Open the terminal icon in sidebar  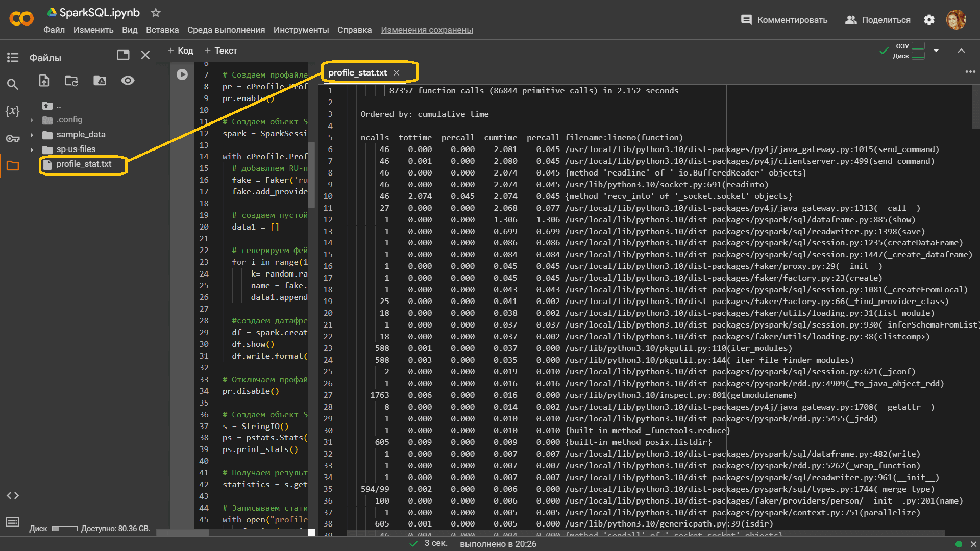13,522
